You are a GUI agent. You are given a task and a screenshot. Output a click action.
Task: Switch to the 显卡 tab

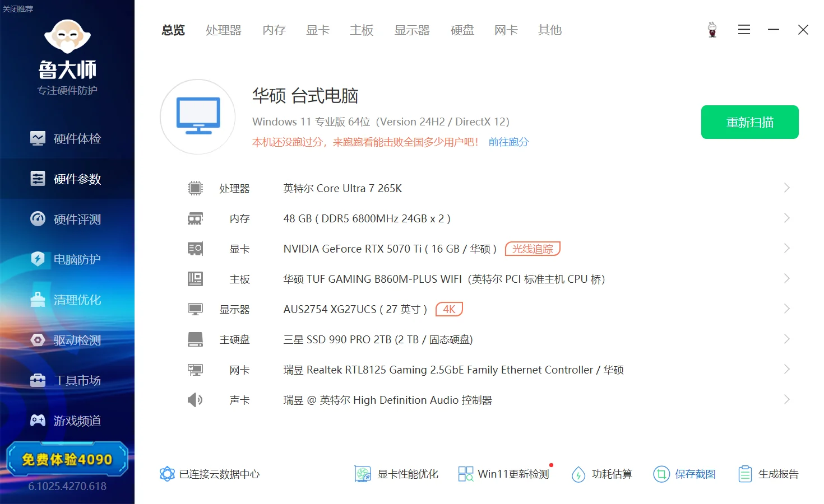[x=317, y=31]
